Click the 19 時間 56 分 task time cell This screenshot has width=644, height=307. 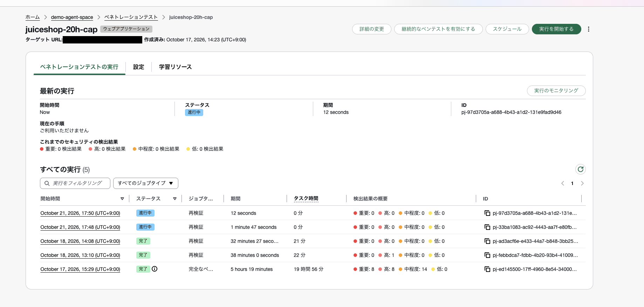308,269
